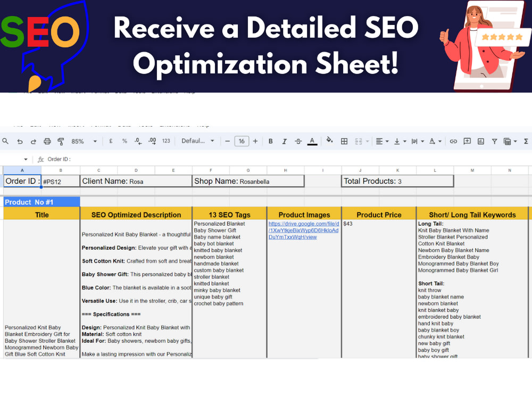Open the name box dropdown arrow
Viewport: 532px width, 399px height.
click(26, 159)
